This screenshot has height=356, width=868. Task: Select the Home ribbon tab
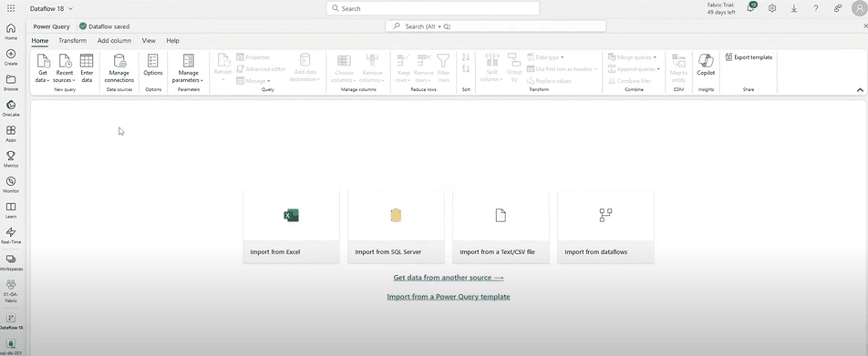point(40,40)
